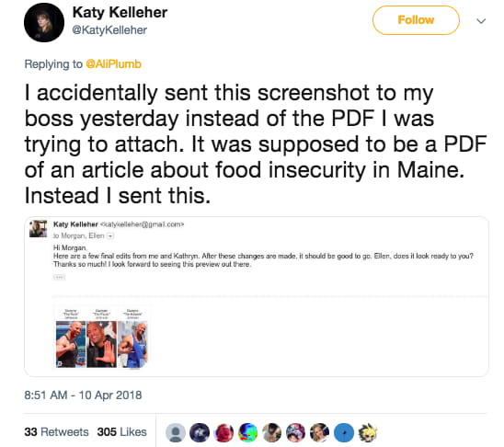This screenshot has width=504, height=447.
Task: Expand the trimmed content ellipsis in email
Action: [x=59, y=277]
